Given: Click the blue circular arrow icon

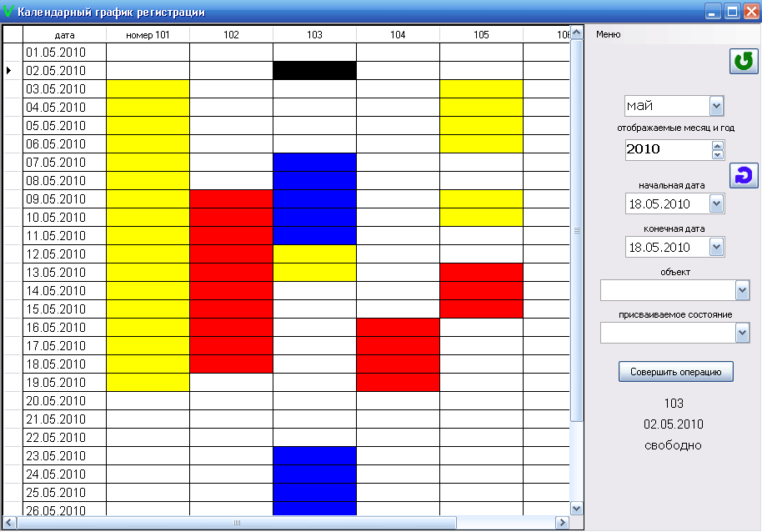Looking at the screenshot, I should 744,175.
